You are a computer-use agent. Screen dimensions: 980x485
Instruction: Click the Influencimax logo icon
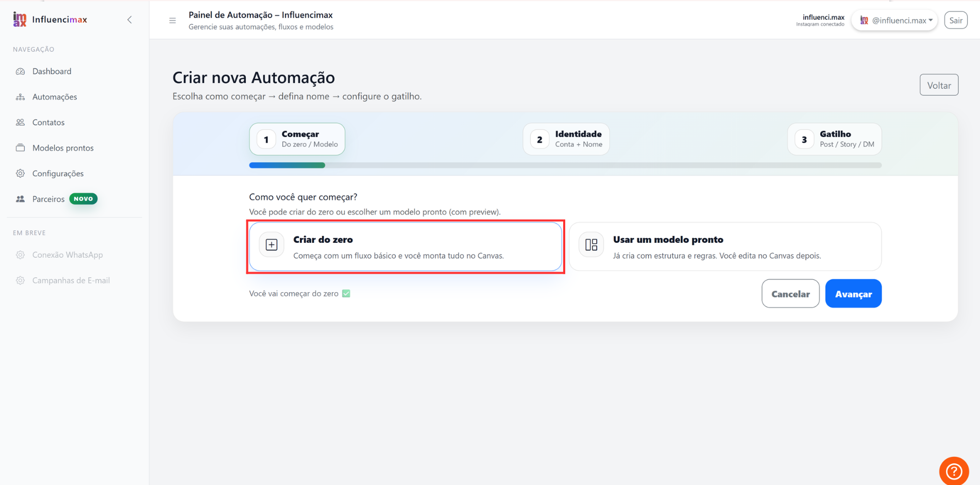(x=20, y=20)
